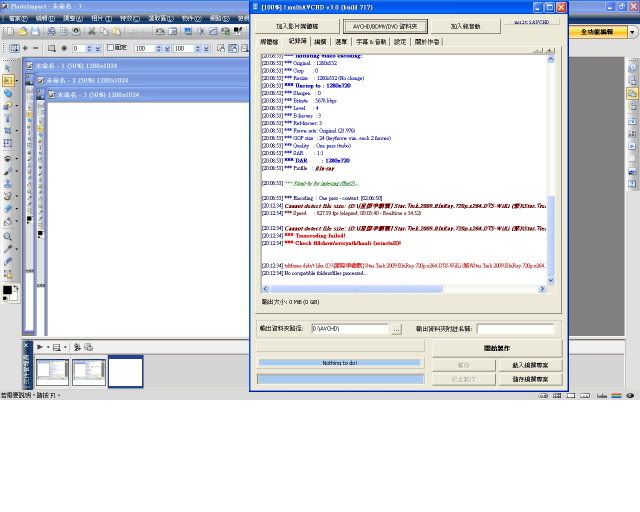Screen dimensions: 640x512
Task: Pick the Crop tool in the toolbox
Action: 8,131
